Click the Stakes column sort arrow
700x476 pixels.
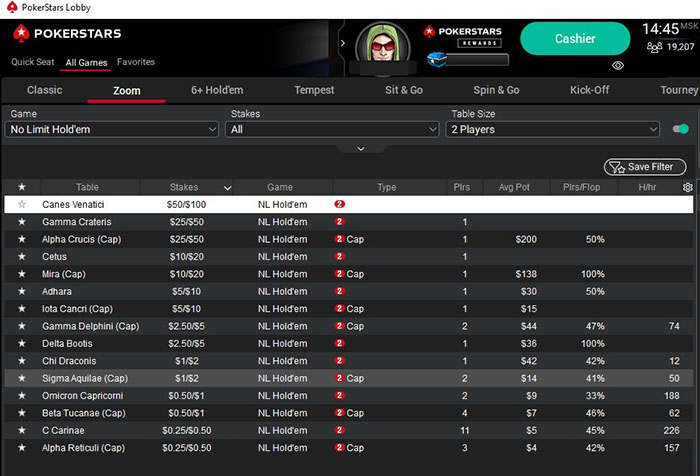coord(227,188)
